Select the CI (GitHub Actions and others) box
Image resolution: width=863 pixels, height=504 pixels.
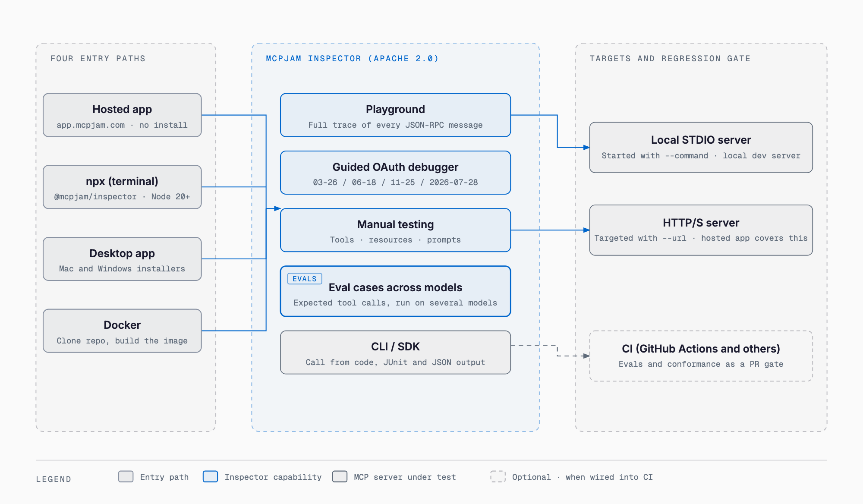coord(701,356)
